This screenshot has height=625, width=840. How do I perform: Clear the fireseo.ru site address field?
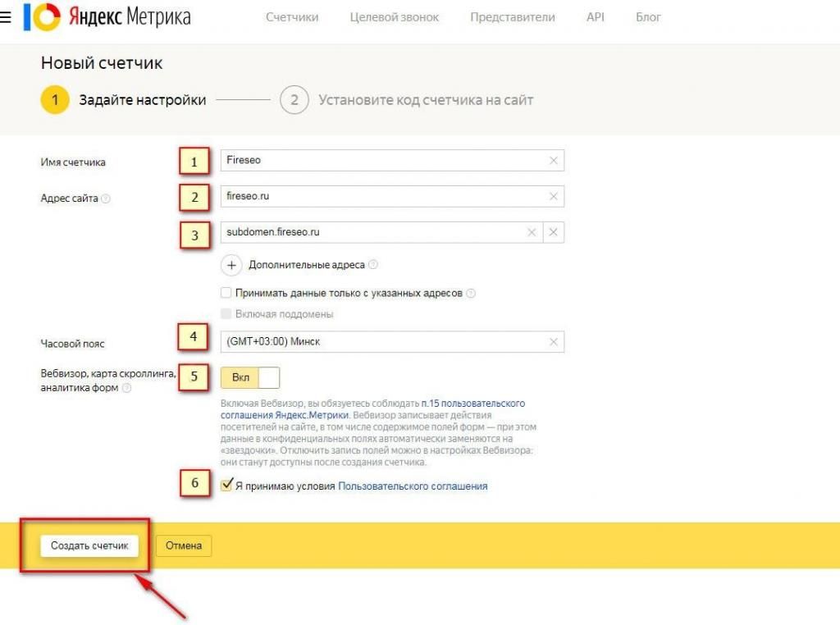554,197
